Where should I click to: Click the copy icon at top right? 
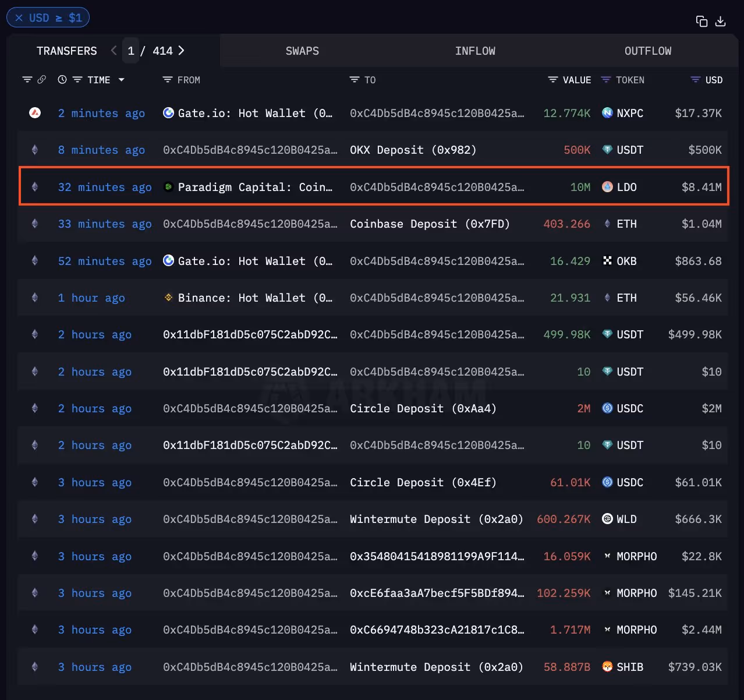pos(702,21)
